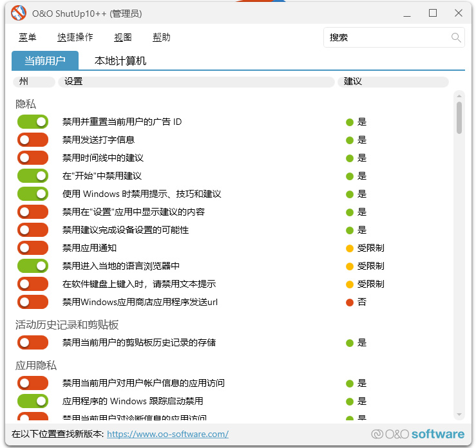
Task: Select setting text 禁用时间线中的建议
Action: [103, 158]
